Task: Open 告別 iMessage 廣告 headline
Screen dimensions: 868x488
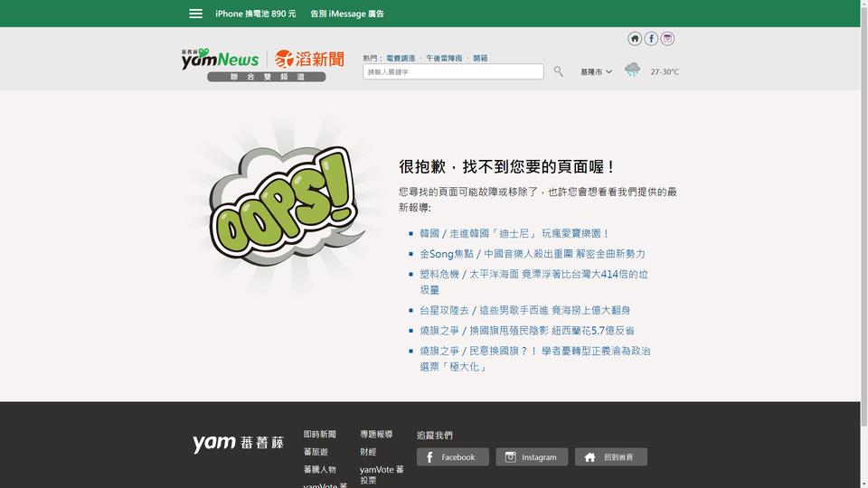Action: (x=347, y=14)
